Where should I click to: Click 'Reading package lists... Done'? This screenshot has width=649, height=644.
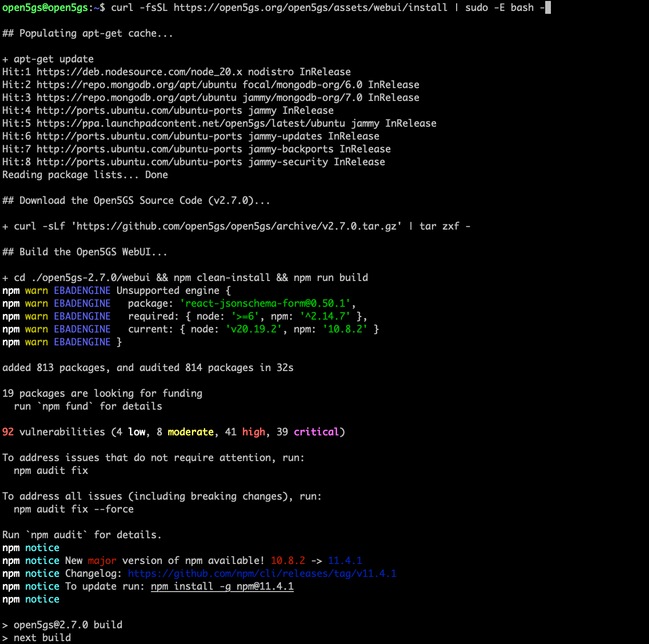(x=85, y=175)
